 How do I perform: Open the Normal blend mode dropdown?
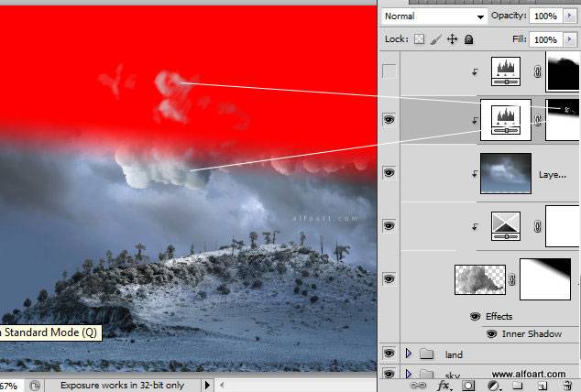[x=434, y=16]
